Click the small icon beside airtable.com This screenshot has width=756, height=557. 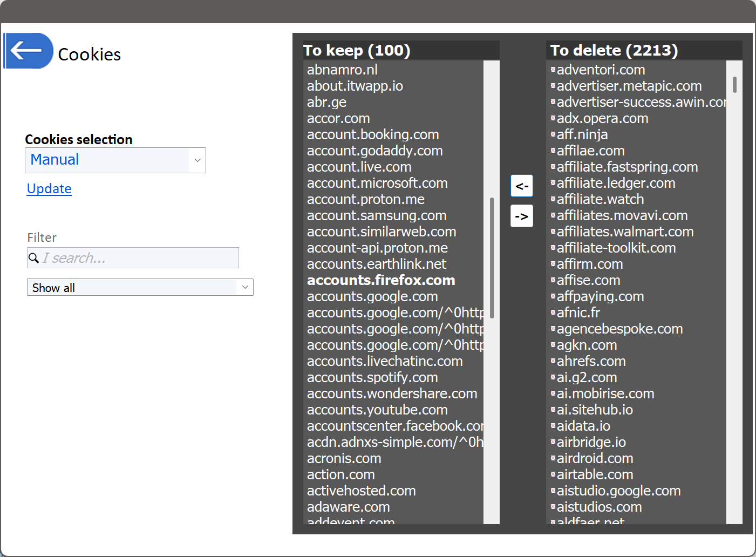(x=553, y=474)
